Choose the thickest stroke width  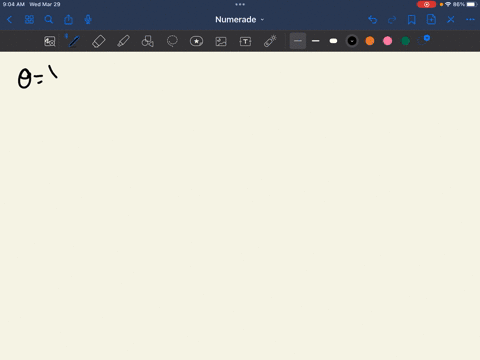pyautogui.click(x=333, y=41)
